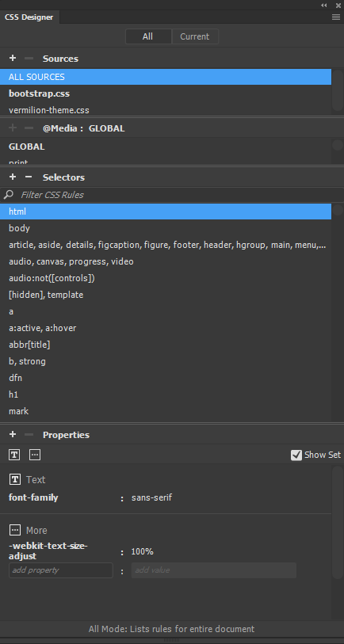This screenshot has height=644, width=344.
Task: Click the search magnifier in Filter CSS Rules
Action: [8, 195]
